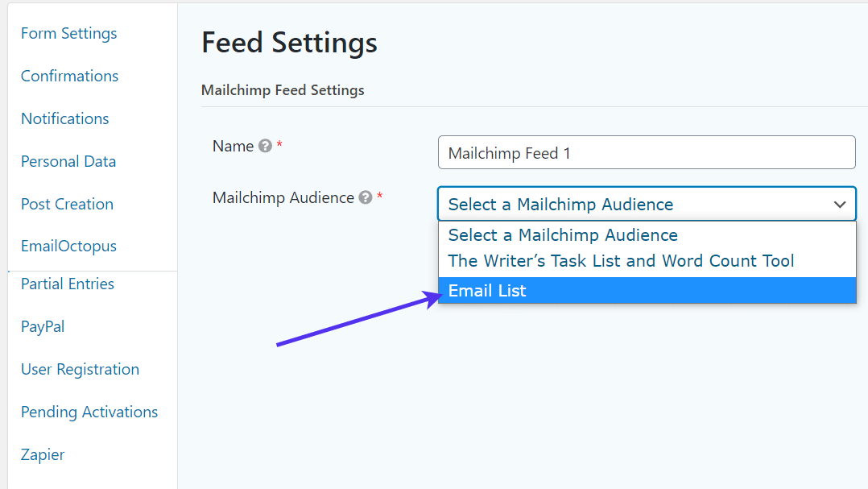Click the Mailchimp Feed Settings section header
This screenshot has width=868, height=489.
(x=283, y=89)
